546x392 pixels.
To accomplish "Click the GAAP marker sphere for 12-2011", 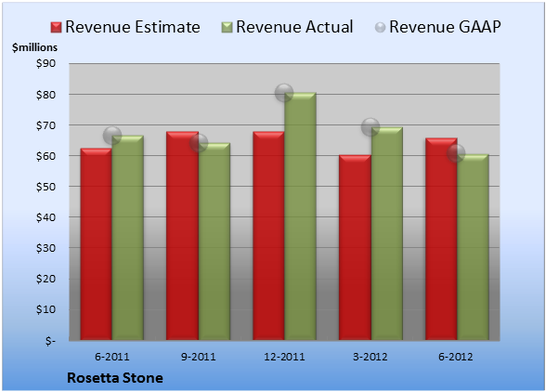I will [284, 93].
